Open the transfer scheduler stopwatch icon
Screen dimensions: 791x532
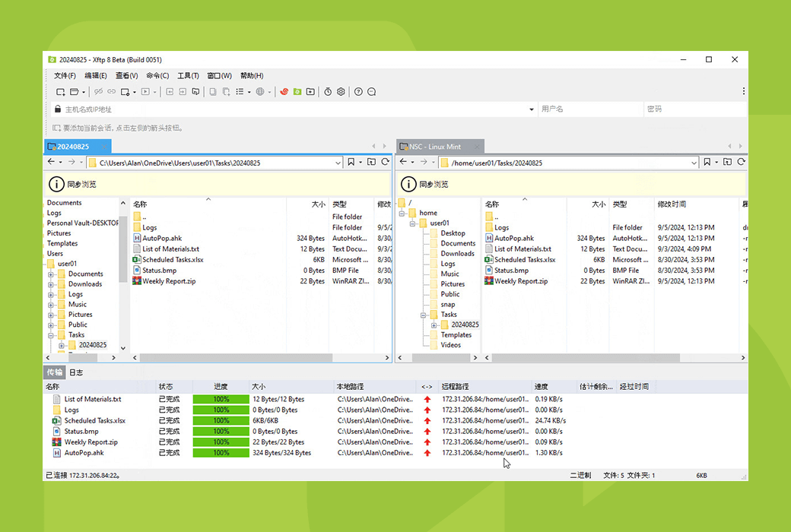tap(328, 92)
